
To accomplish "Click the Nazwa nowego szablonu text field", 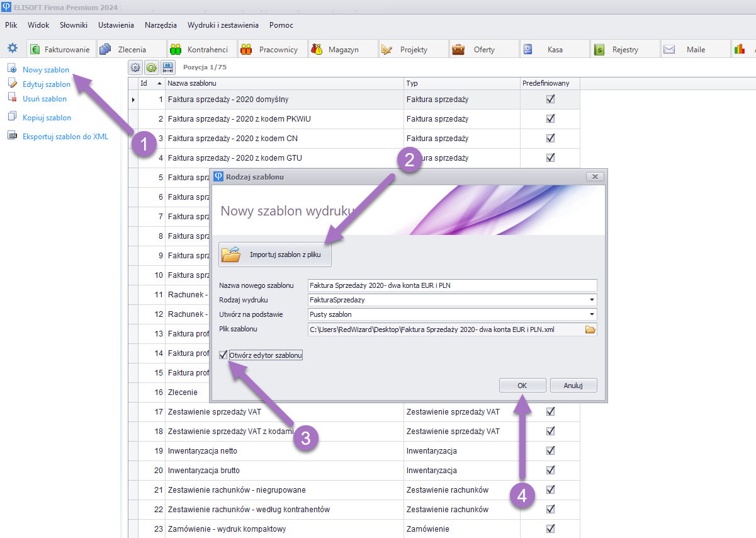I will [x=451, y=285].
